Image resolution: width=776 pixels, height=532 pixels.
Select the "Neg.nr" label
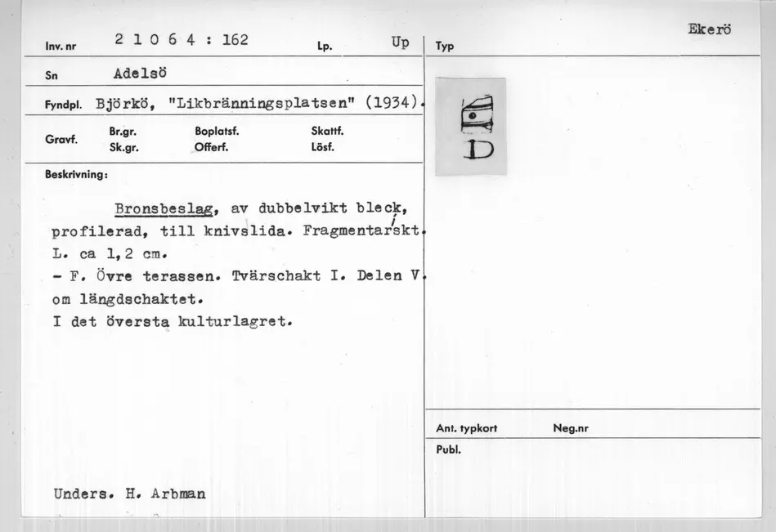pyautogui.click(x=570, y=428)
